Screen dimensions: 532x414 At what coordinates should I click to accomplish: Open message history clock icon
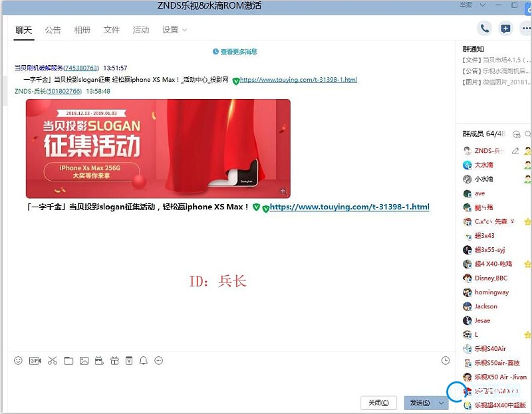pos(446,361)
